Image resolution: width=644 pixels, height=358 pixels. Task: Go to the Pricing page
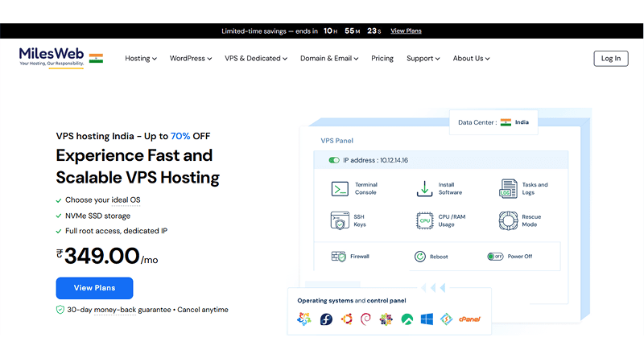point(382,58)
